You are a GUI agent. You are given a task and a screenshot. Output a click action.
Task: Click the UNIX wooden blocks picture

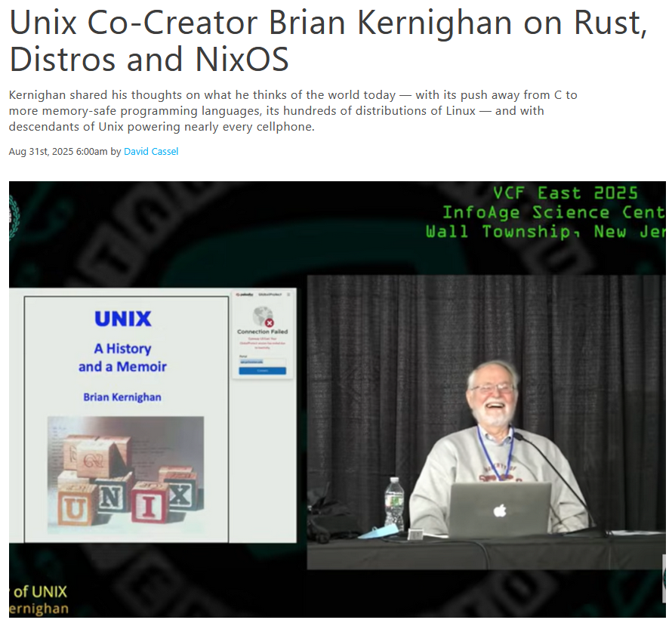point(125,475)
